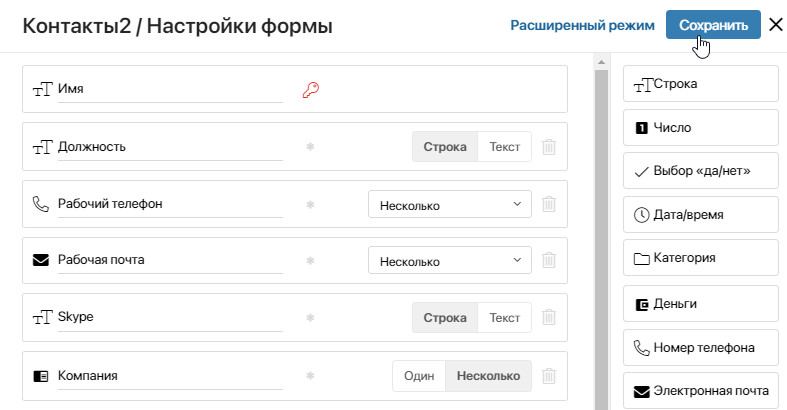Open Несколько dropdown for Рабочая почта
The image size is (787, 410).
(450, 260)
